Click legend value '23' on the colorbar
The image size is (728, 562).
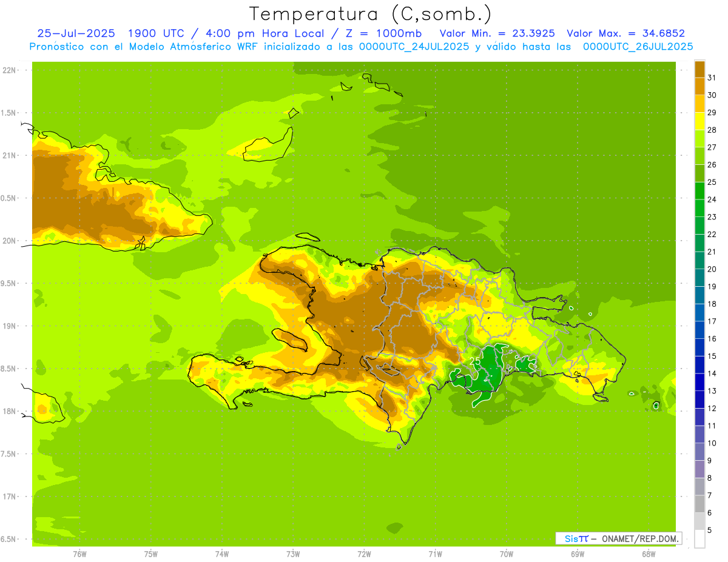712,217
